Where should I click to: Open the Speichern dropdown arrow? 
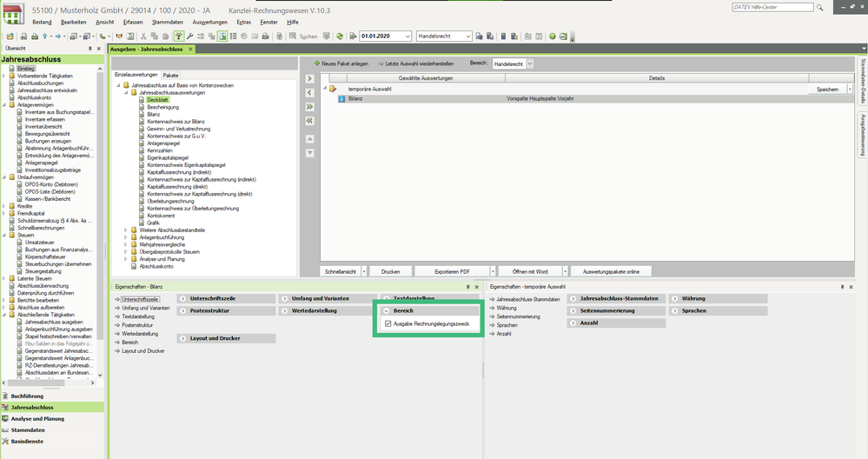point(851,90)
